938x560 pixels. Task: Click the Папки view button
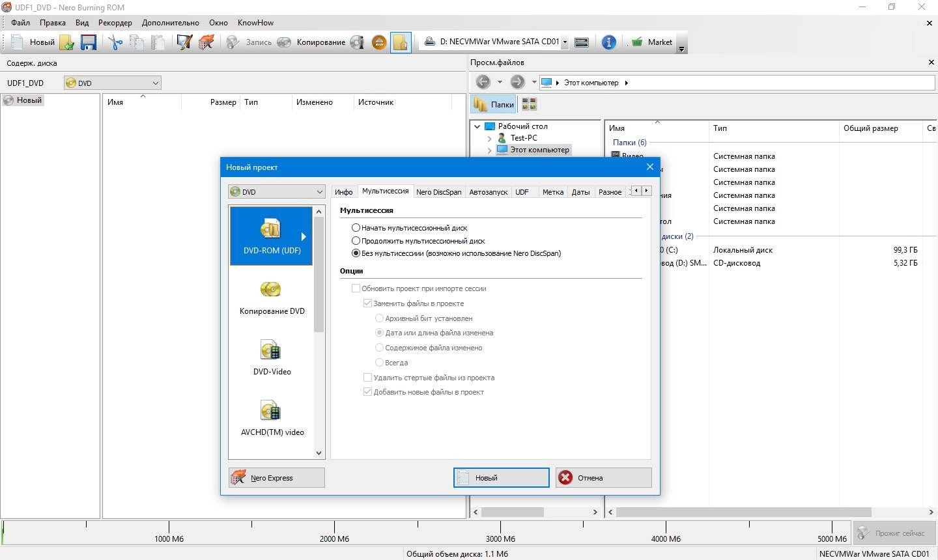coord(494,104)
